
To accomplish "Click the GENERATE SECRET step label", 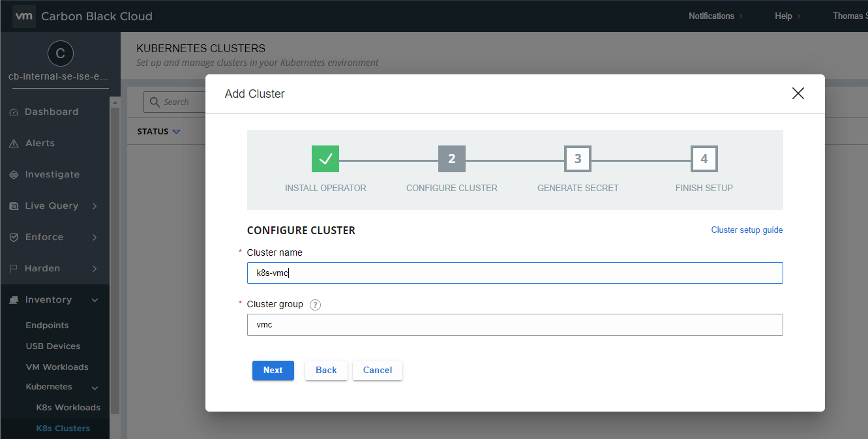I will [x=578, y=188].
